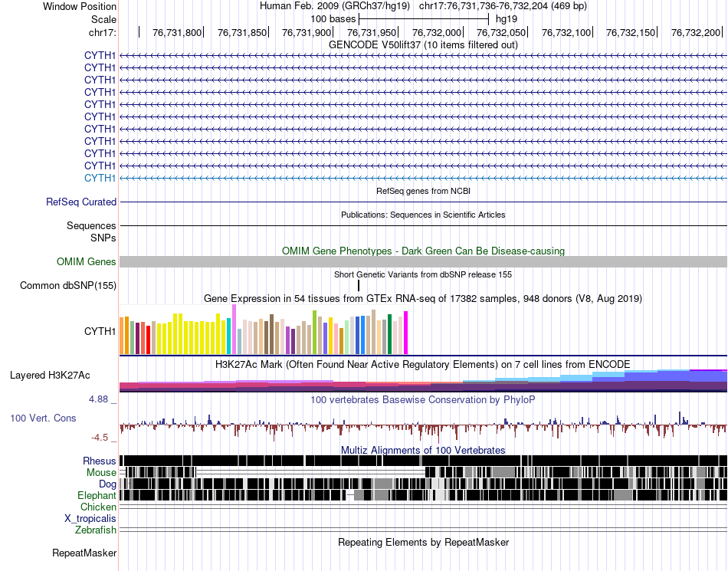Image resolution: width=728 pixels, height=571 pixels.
Task: Click the X_tropicalis alignment label
Action: coord(90,519)
